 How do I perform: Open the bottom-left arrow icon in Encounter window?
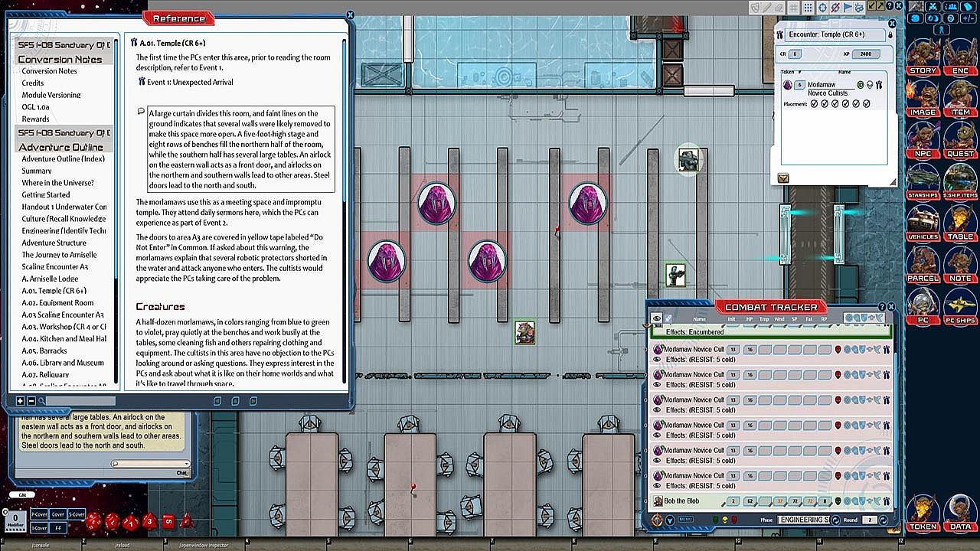pyautogui.click(x=783, y=178)
